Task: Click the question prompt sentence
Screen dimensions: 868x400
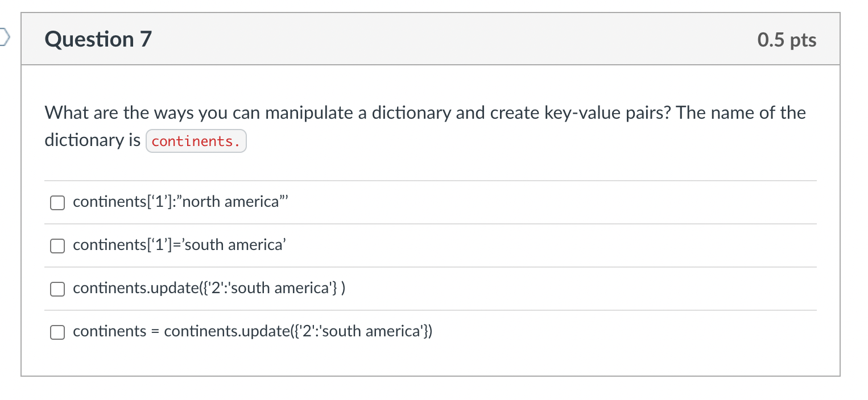Action: click(425, 126)
